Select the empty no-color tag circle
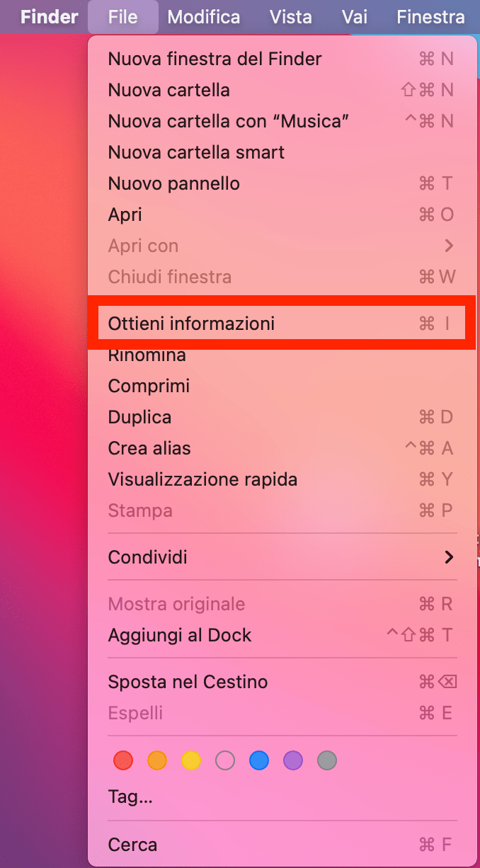The height and width of the screenshot is (868, 480). [x=225, y=760]
